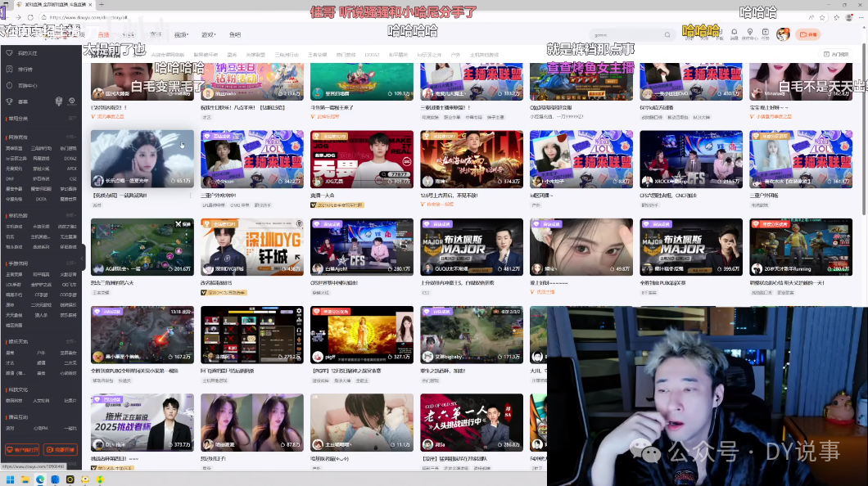868x486 pixels.
Task: Click the site search input field
Action: pyautogui.click(x=628, y=35)
